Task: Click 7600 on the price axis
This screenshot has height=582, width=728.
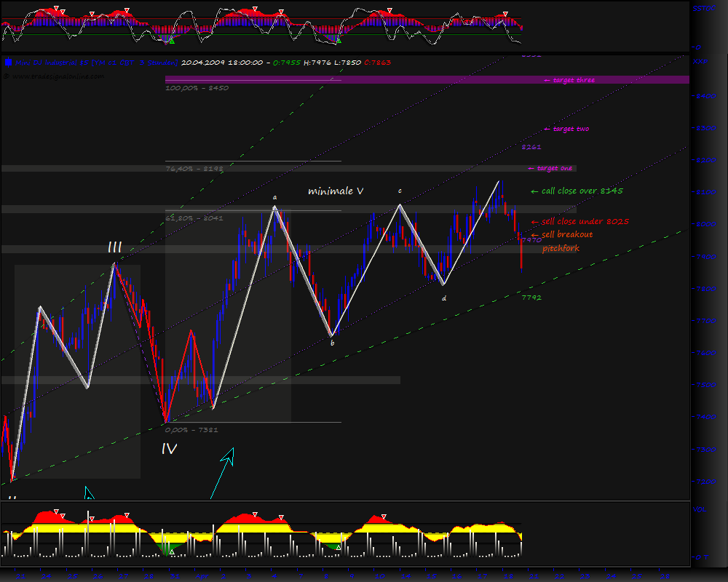Action: [x=705, y=353]
